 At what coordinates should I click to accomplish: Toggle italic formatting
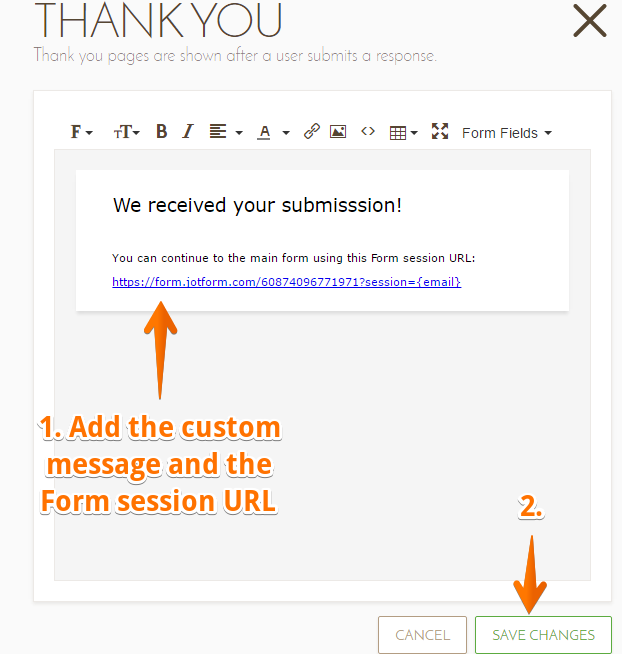click(188, 132)
